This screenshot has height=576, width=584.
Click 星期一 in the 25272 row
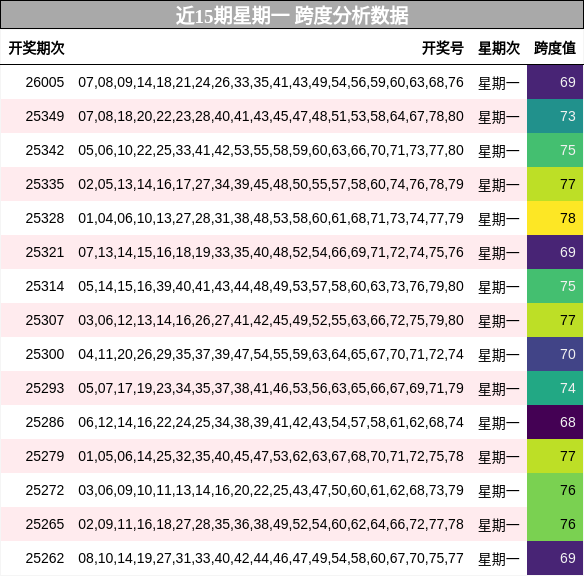point(499,491)
